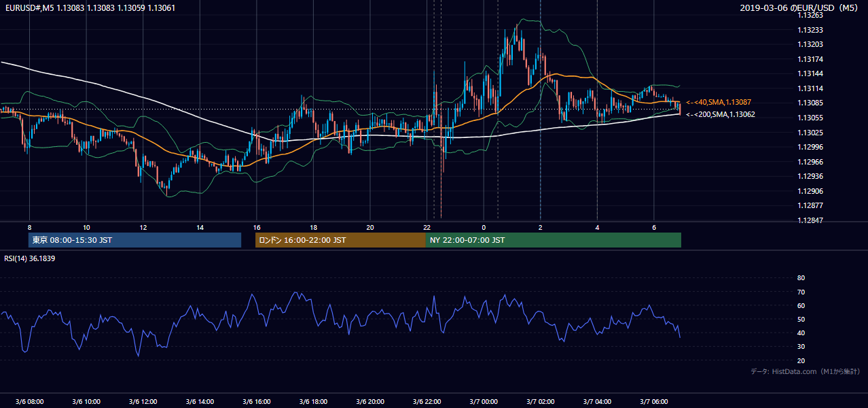Click the 3/7 04:00 date axis label
This screenshot has height=408, width=868.
tap(597, 402)
